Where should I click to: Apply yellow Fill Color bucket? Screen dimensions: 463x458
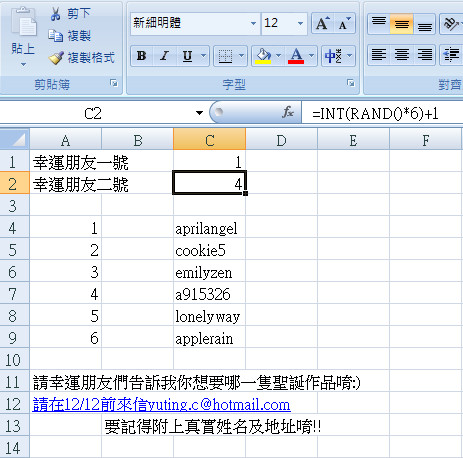tap(263, 56)
